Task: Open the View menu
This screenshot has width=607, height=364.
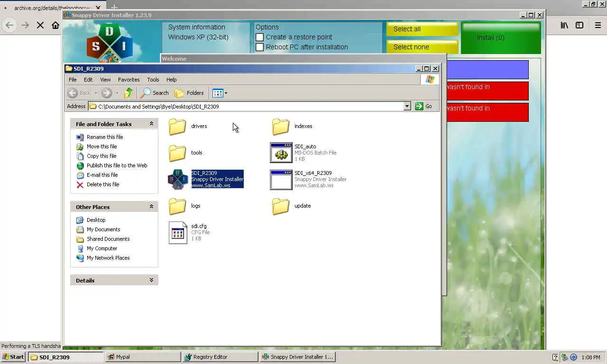Action: point(105,80)
